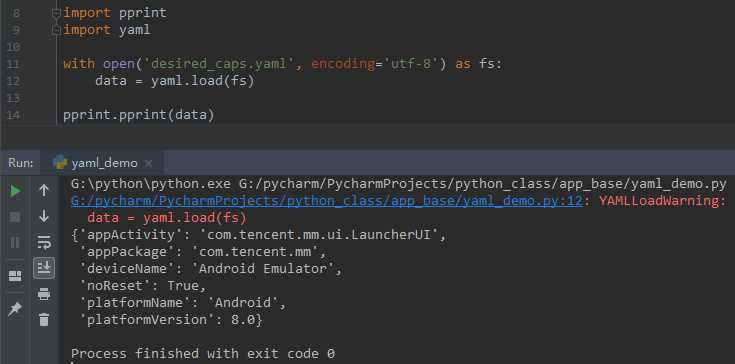Click the Run: panel label
This screenshot has width=735, height=364.
(x=21, y=163)
